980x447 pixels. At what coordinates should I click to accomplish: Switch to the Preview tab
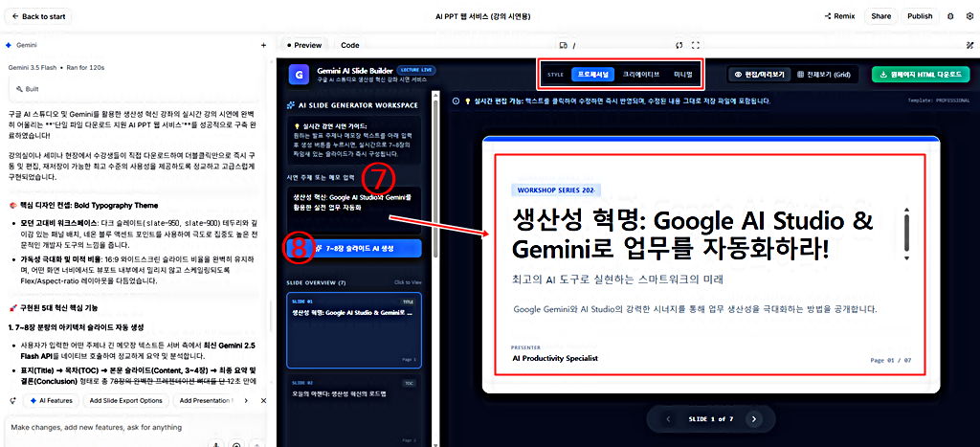coord(303,45)
